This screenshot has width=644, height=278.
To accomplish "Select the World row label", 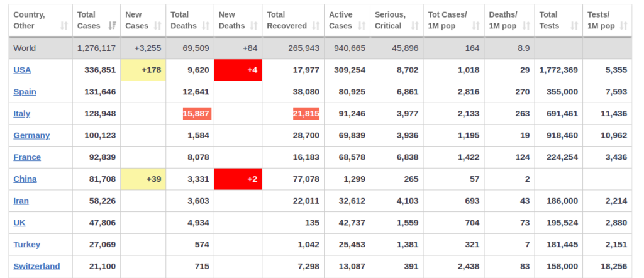I will pyautogui.click(x=25, y=48).
